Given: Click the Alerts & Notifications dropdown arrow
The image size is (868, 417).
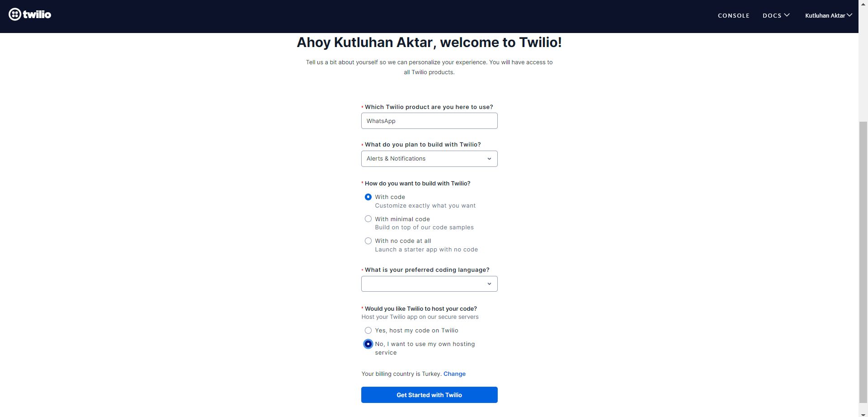Looking at the screenshot, I should [489, 159].
